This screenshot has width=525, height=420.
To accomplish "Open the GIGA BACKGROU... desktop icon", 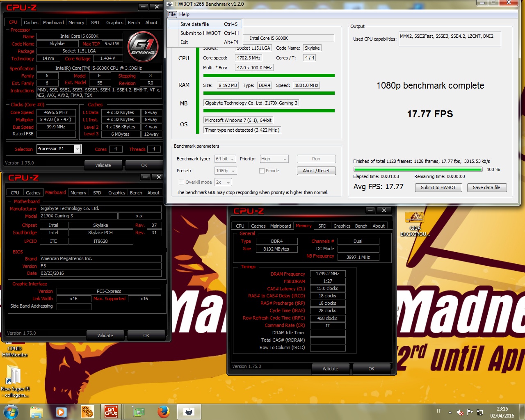I will pos(415,224).
